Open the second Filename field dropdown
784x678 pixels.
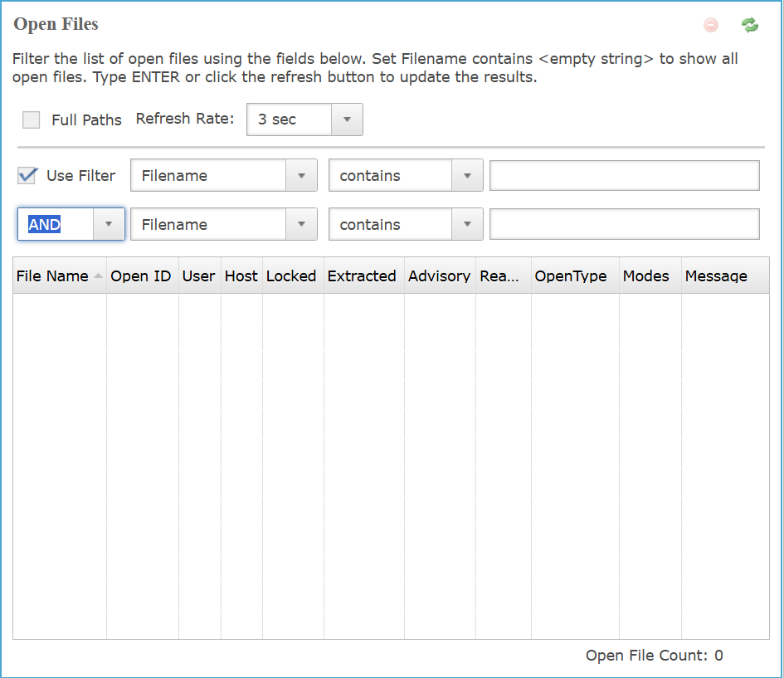tap(301, 224)
